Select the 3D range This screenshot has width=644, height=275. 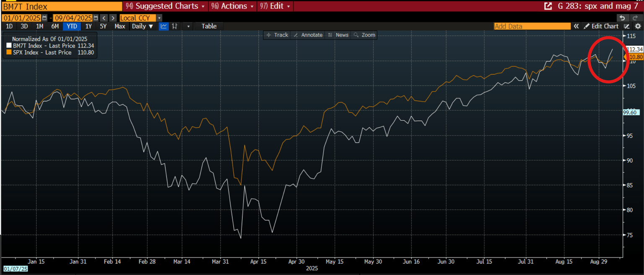click(x=24, y=26)
